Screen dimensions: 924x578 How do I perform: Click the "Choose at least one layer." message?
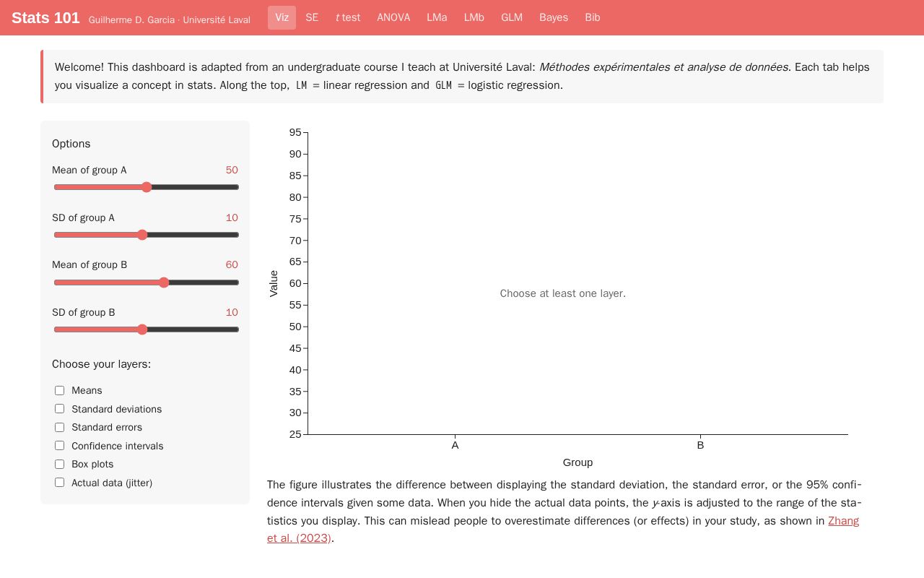point(563,293)
